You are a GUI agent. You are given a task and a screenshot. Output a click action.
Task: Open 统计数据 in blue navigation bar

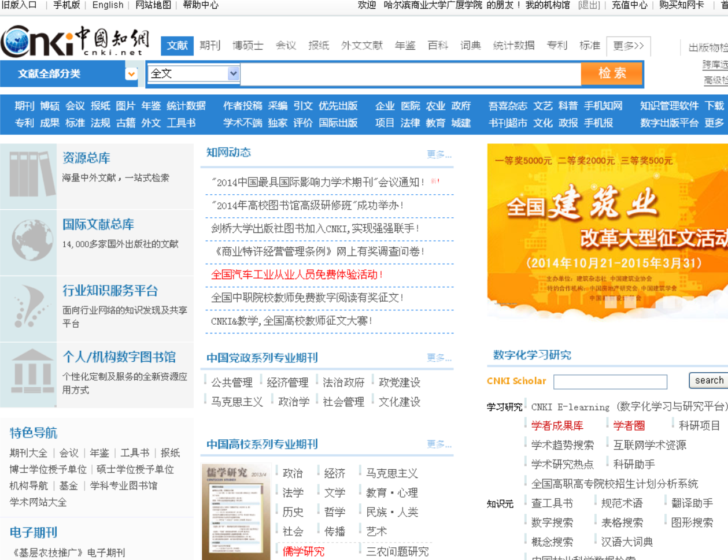coord(186,106)
